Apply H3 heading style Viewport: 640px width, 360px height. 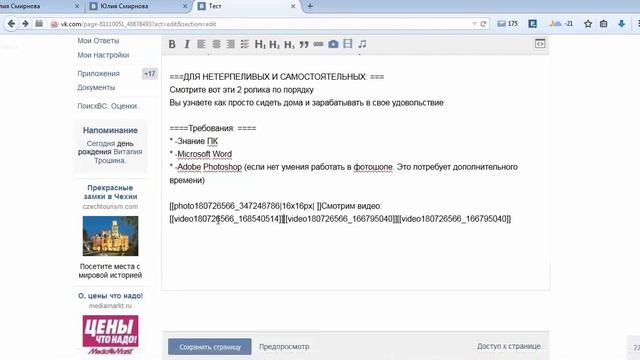pos(289,44)
